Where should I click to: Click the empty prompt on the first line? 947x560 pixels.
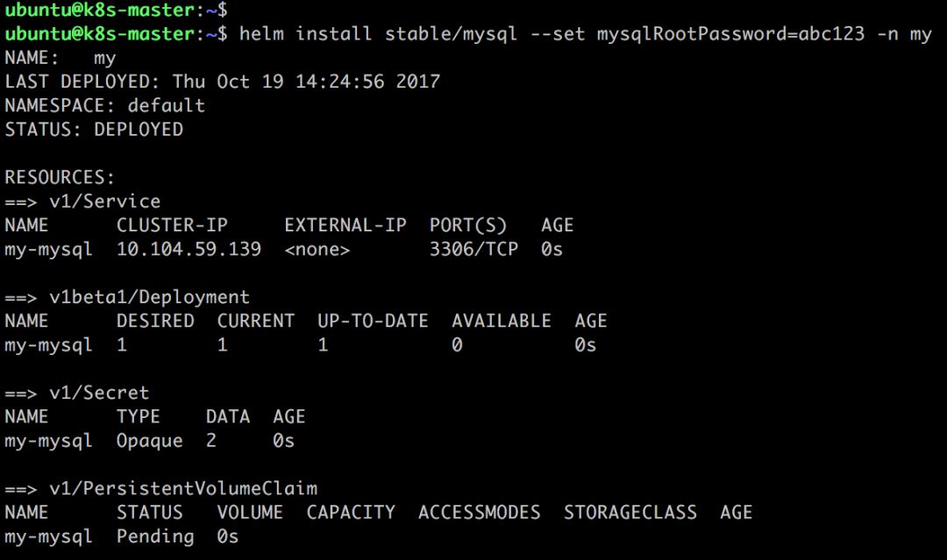(116, 10)
